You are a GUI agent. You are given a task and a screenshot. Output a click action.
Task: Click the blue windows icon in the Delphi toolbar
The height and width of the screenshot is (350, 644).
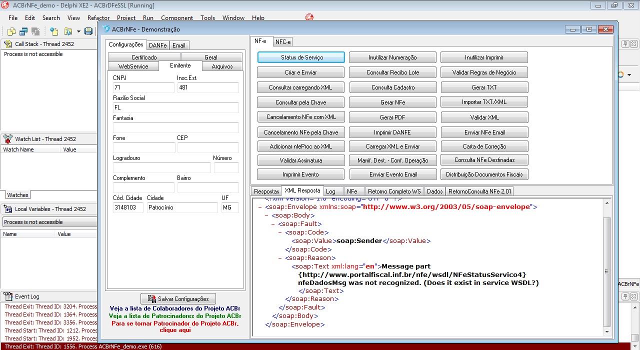[23, 31]
